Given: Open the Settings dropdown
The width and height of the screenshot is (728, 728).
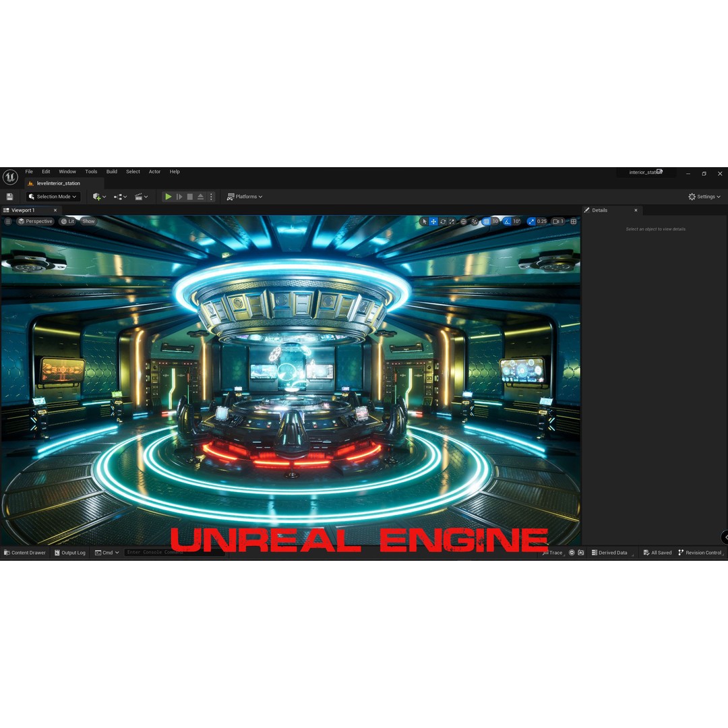Looking at the screenshot, I should click(704, 197).
